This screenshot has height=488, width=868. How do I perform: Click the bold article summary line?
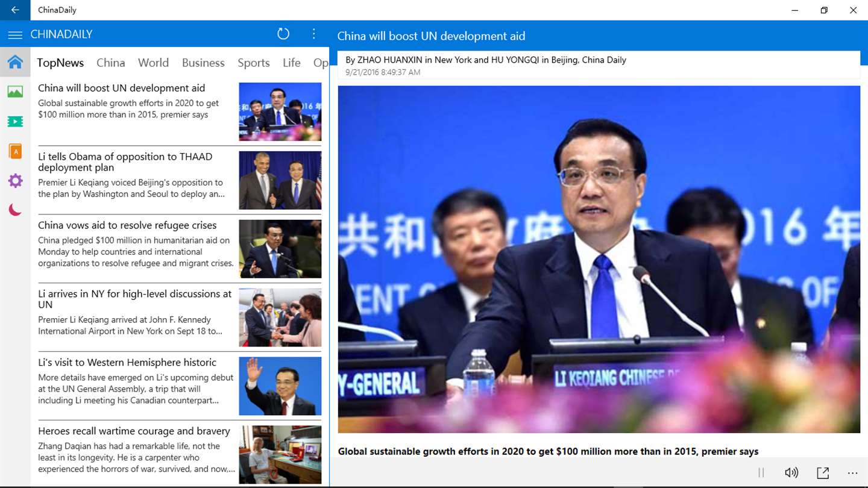point(548,451)
